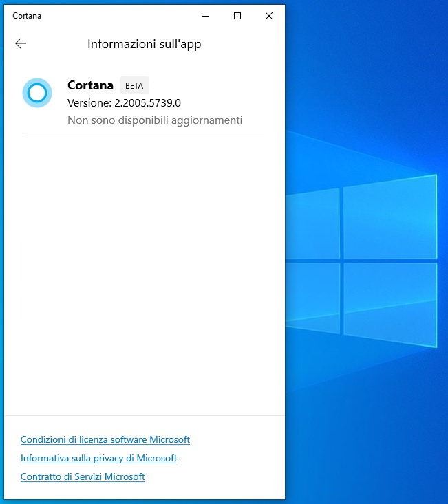Open Informativa sulla privacy di Microsoft link
Screen dimensions: 448x504
[98, 458]
